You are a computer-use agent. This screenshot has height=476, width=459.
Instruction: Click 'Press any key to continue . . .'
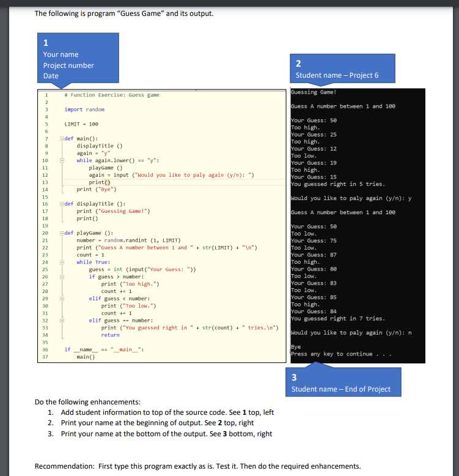[x=342, y=354]
